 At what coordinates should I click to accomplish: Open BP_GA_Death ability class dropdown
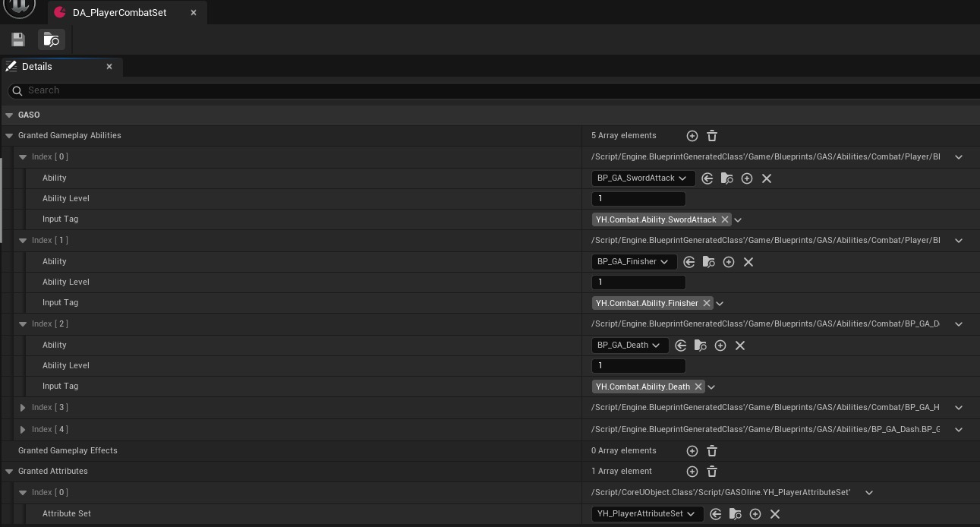pos(629,346)
